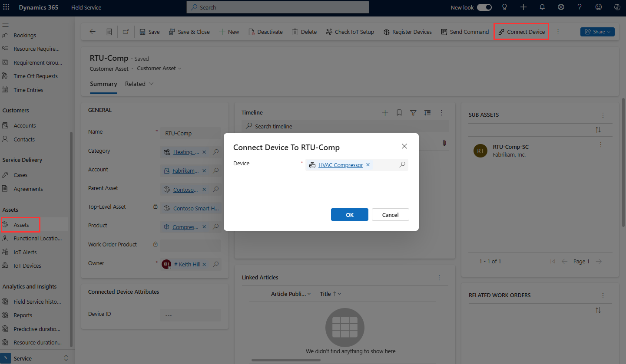Open the Related tab dropdown
Viewport: 626px width, 364px height.
tap(139, 84)
